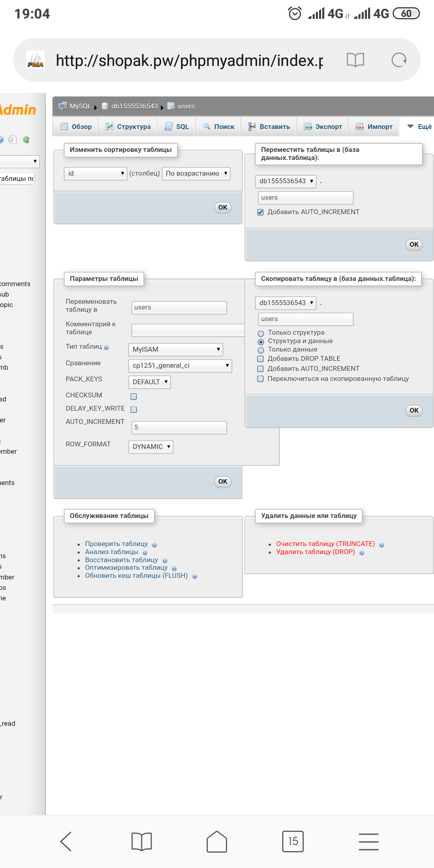
Task: Click green reload icon in left sidebar
Action: (27, 140)
